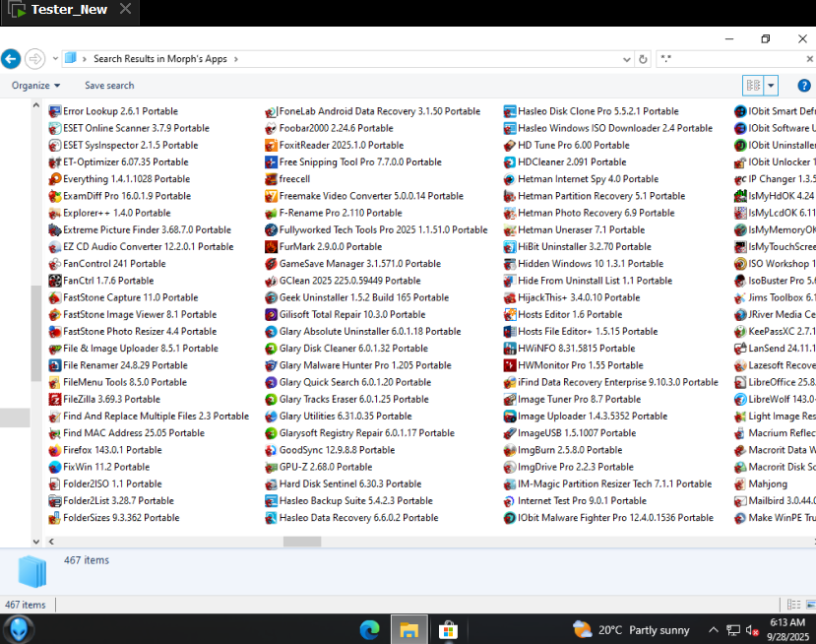Click the FanCtrl 1.7.6 Portable icon
816x644 pixels.
point(55,281)
